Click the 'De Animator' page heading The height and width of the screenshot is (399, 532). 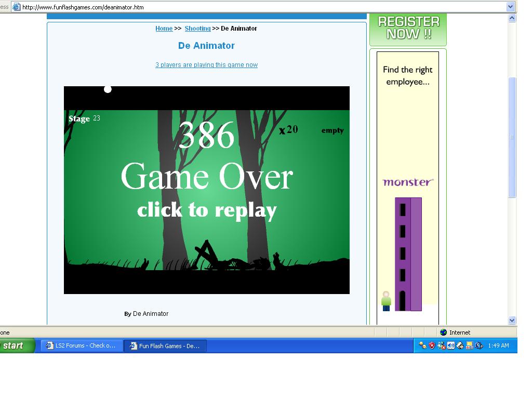point(206,46)
